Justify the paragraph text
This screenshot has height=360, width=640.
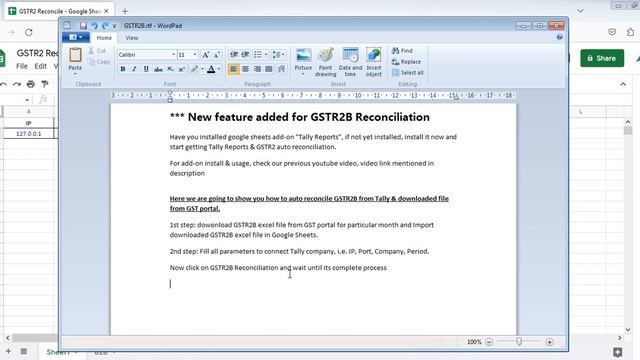point(269,69)
